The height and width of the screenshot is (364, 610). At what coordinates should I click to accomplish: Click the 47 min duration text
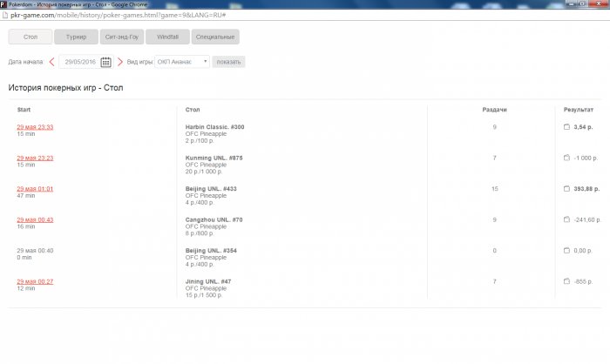pos(26,196)
